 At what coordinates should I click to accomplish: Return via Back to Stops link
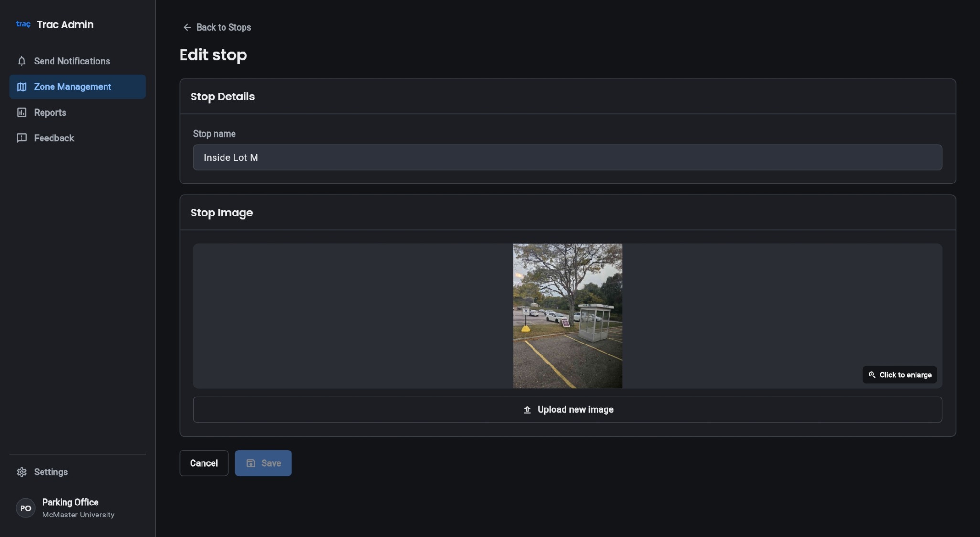coord(217,27)
